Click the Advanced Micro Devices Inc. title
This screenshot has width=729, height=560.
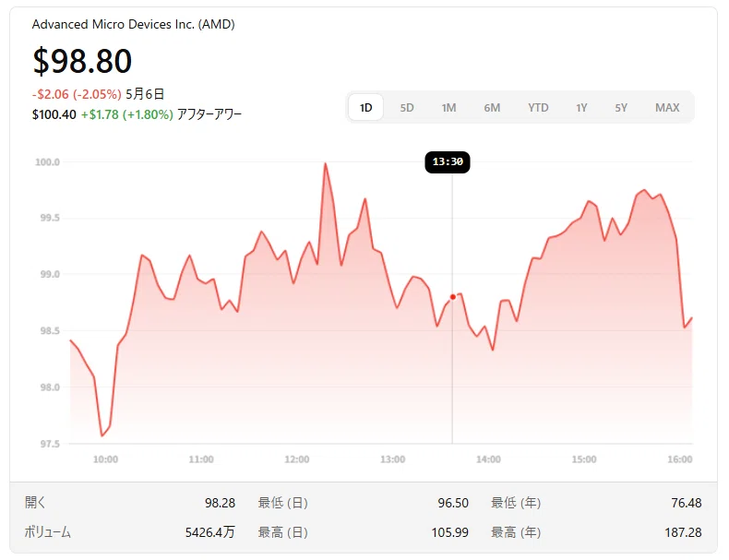[x=134, y=24]
